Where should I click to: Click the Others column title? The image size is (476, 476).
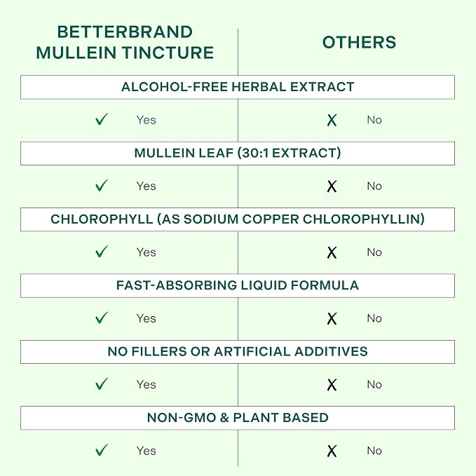click(360, 42)
